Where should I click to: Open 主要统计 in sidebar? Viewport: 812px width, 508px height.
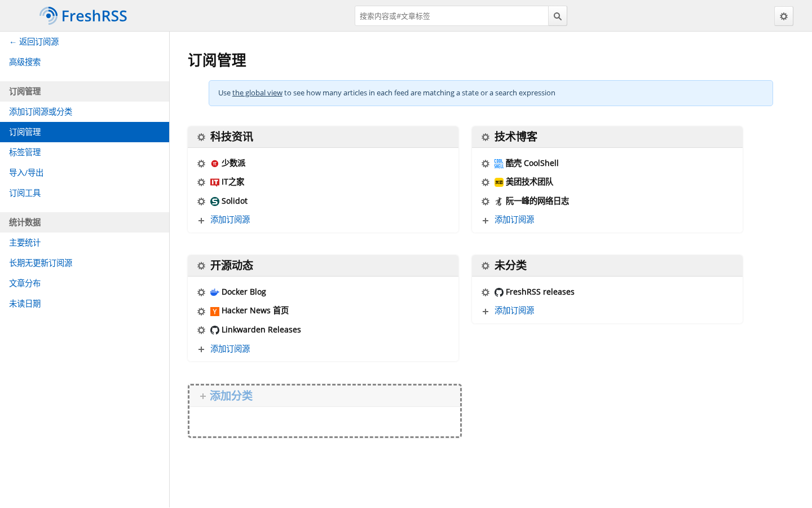[85, 243]
